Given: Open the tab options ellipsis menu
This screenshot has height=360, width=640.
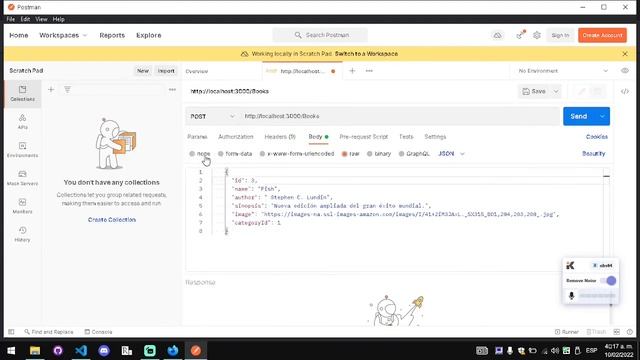Looking at the screenshot, I should point(369,71).
